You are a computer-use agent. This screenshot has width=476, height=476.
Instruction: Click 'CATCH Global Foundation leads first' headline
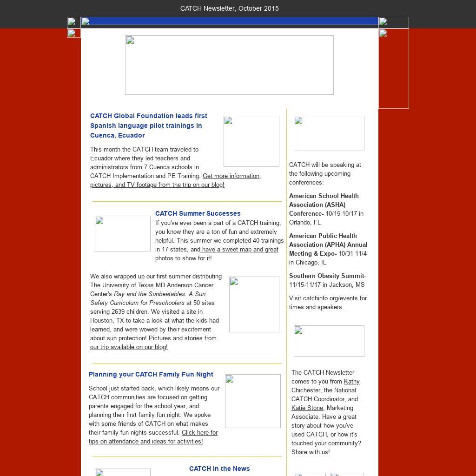tap(148, 116)
